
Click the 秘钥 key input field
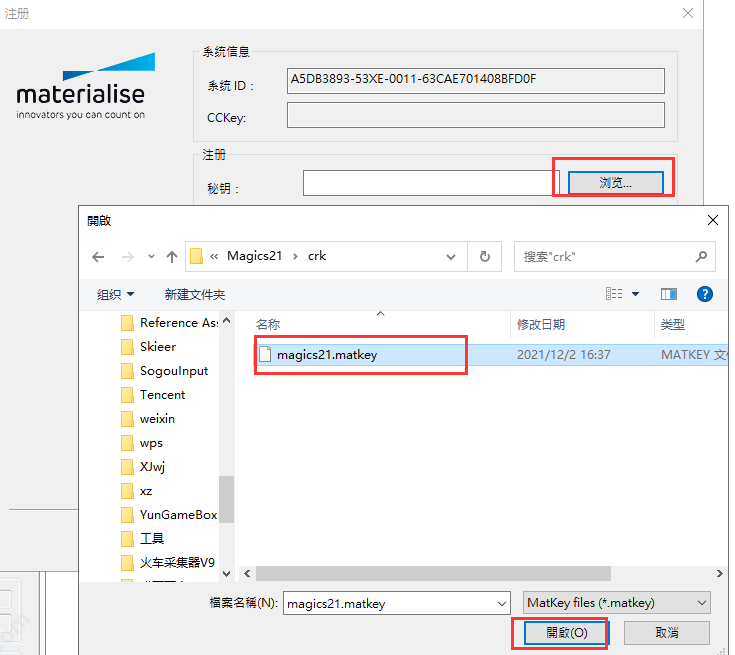pyautogui.click(x=431, y=183)
